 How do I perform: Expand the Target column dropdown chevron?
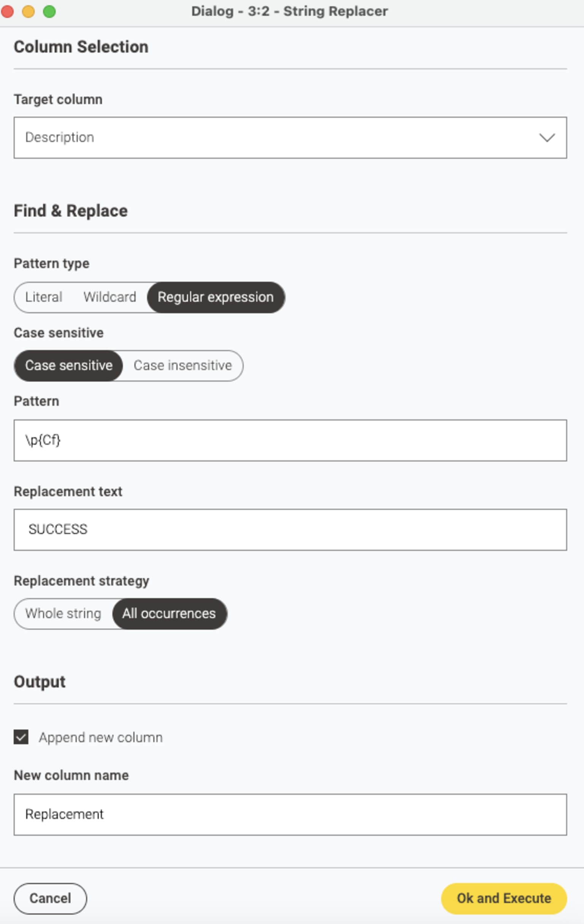coord(547,137)
